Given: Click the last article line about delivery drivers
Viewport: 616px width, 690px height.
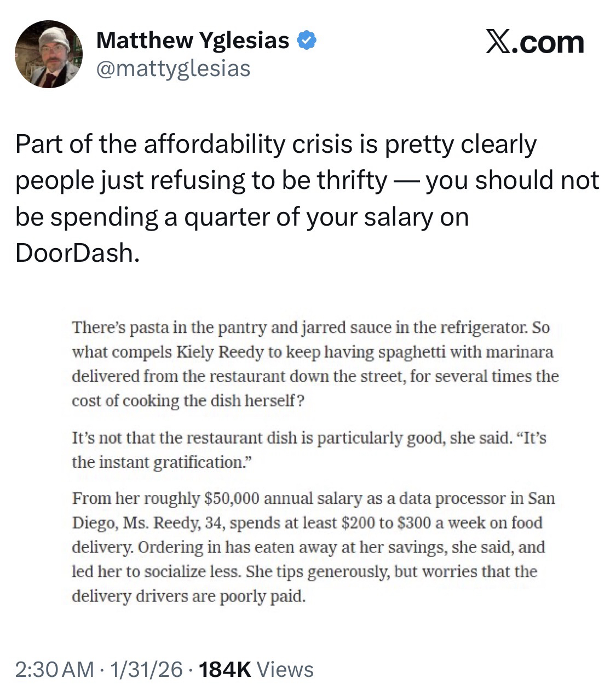Looking at the screenshot, I should (x=188, y=596).
